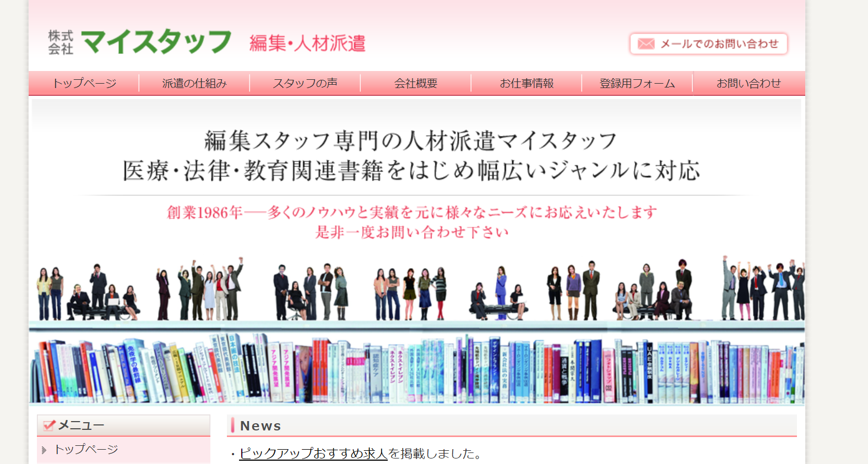
Task: Open お問い合わせ navigation item
Action: pyautogui.click(x=748, y=83)
